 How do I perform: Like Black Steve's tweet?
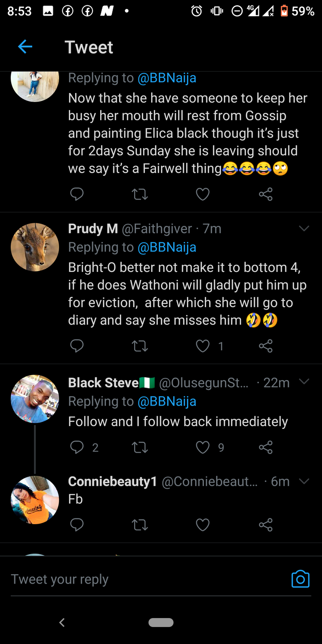point(203,447)
